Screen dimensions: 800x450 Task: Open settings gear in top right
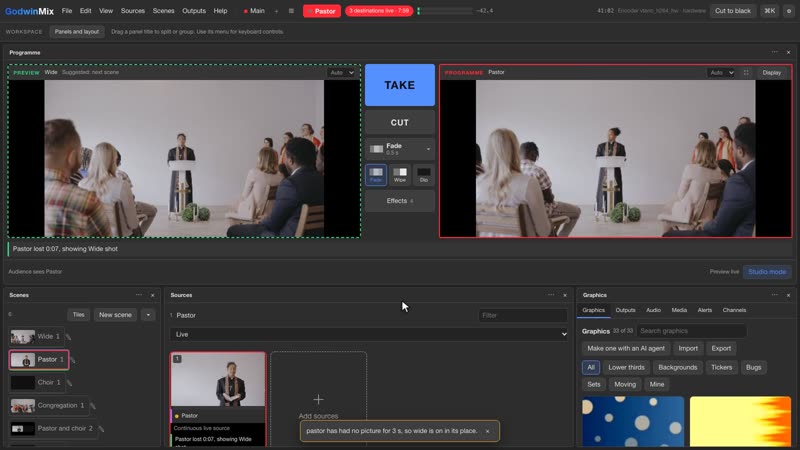789,11
